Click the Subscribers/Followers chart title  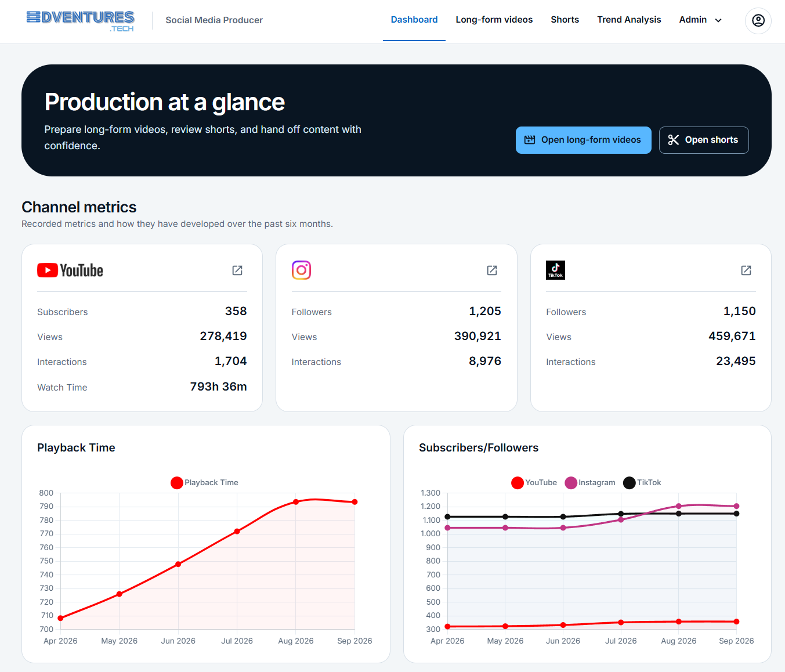479,447
